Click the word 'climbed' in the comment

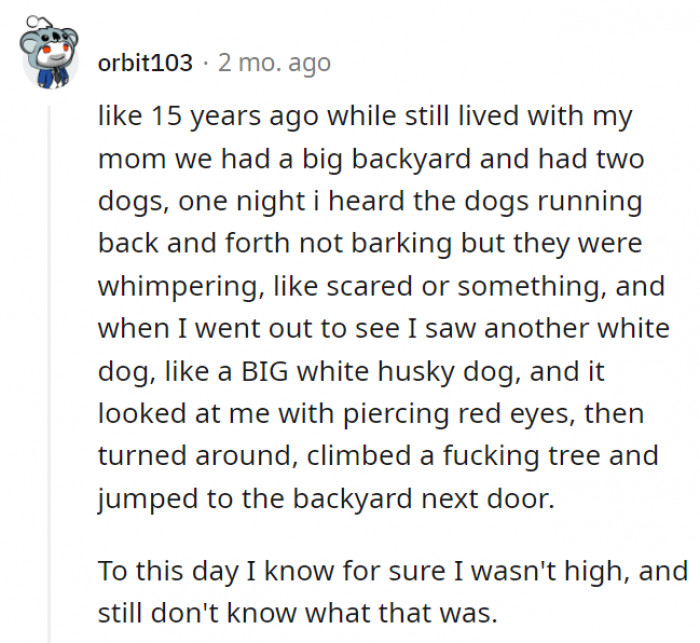point(358,456)
